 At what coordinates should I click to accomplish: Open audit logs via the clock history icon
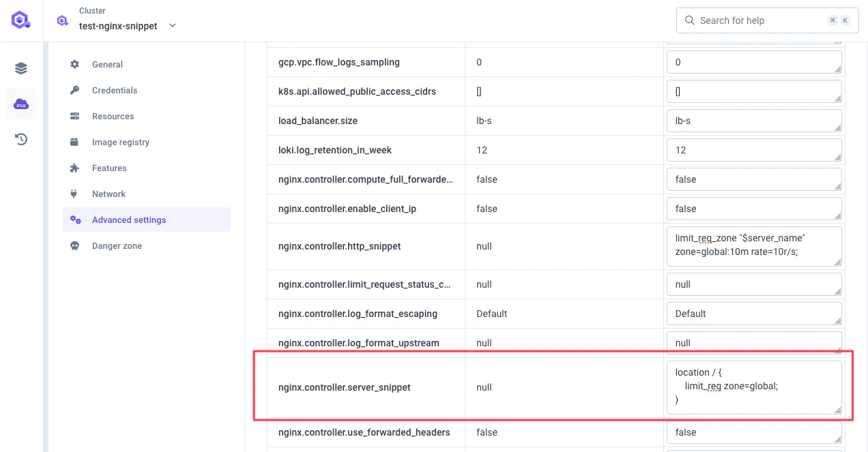tap(20, 139)
